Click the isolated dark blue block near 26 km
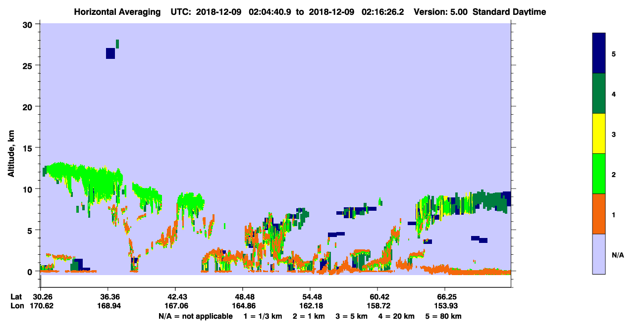This screenshot has height=330, width=644. (110, 53)
